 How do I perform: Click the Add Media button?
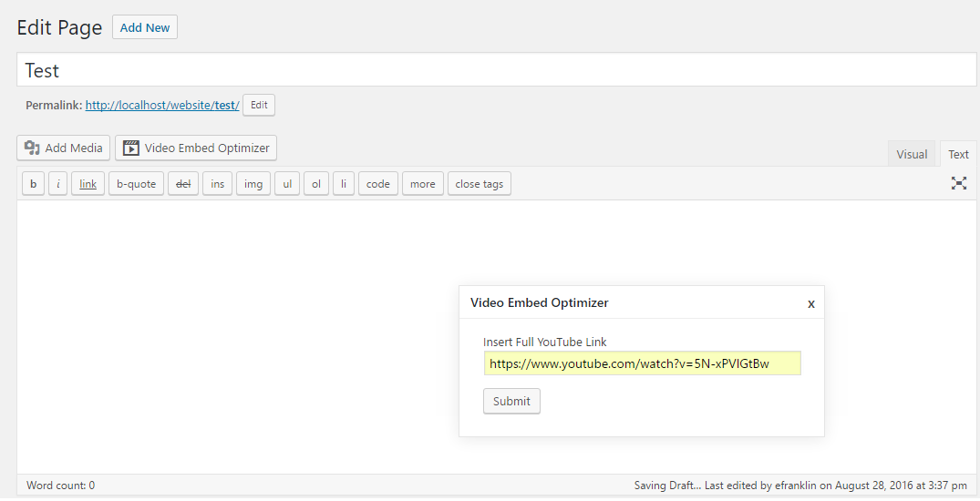[x=63, y=148]
